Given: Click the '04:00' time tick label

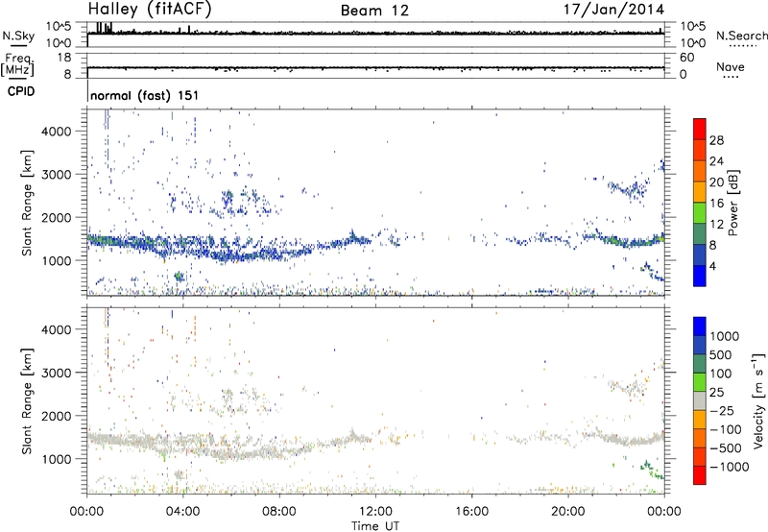Looking at the screenshot, I should click(182, 512).
